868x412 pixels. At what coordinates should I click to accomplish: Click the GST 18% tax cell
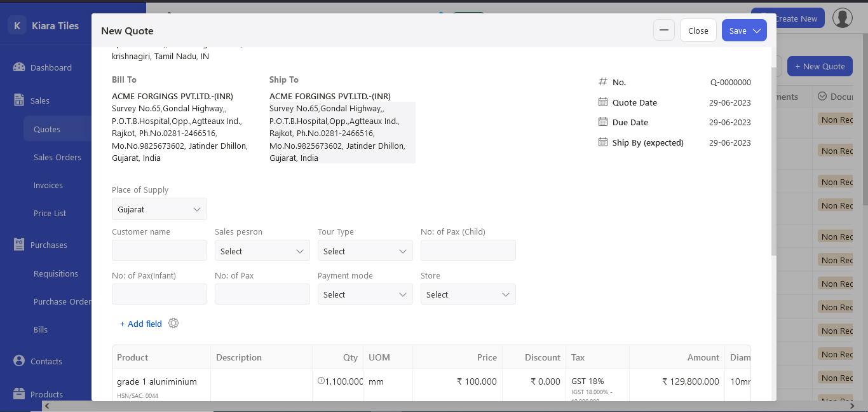[597, 385]
